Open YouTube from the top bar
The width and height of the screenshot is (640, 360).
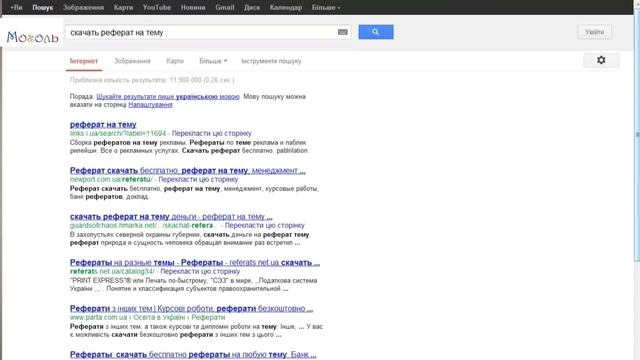tap(157, 7)
